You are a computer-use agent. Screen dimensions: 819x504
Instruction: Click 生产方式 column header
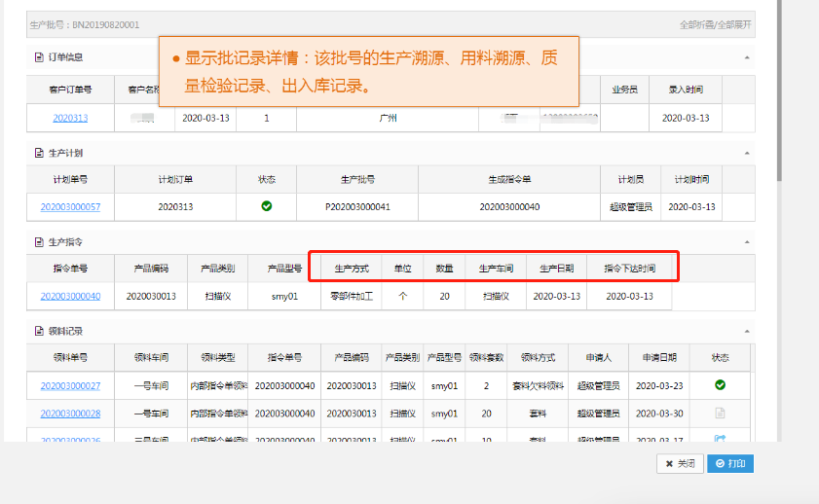tap(352, 269)
